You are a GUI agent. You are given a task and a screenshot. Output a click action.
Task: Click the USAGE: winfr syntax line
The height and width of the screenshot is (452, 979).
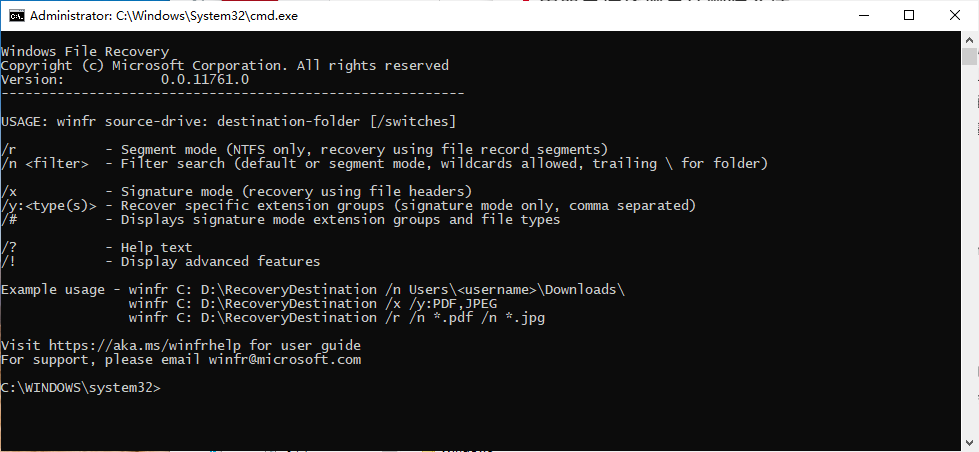pos(228,121)
